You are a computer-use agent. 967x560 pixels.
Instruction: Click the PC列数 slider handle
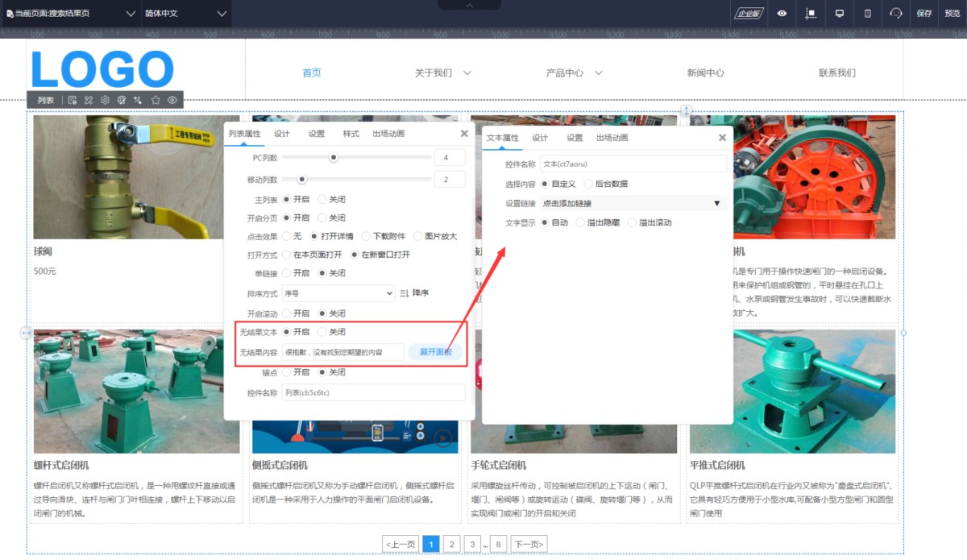pyautogui.click(x=334, y=157)
